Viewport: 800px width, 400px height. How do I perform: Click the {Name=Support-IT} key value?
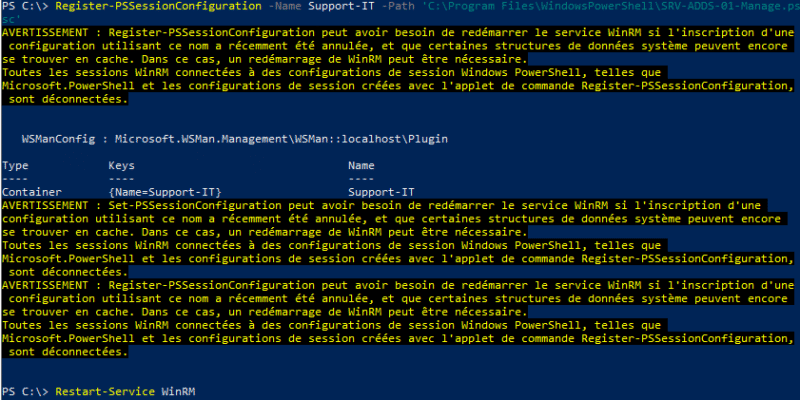tap(163, 190)
